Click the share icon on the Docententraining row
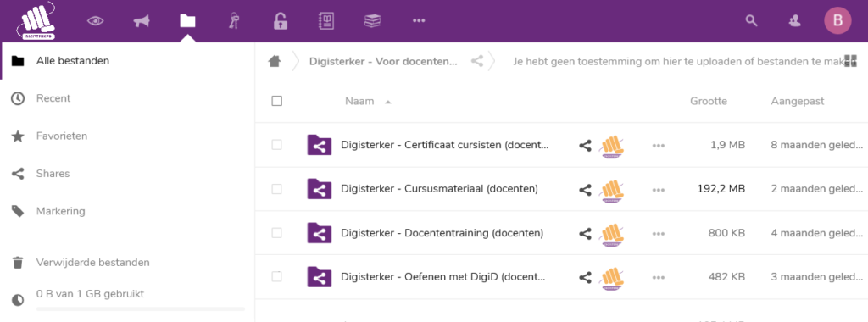 (x=585, y=234)
